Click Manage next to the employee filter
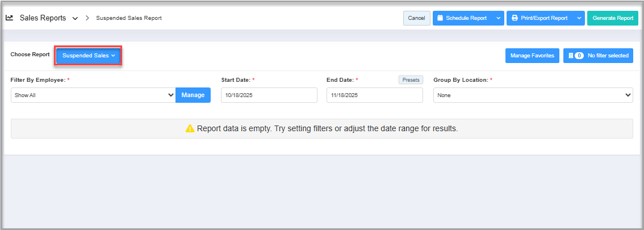The width and height of the screenshot is (644, 230). click(193, 95)
